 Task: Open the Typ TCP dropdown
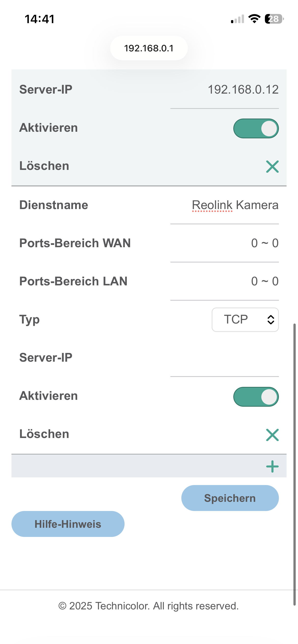(x=239, y=320)
